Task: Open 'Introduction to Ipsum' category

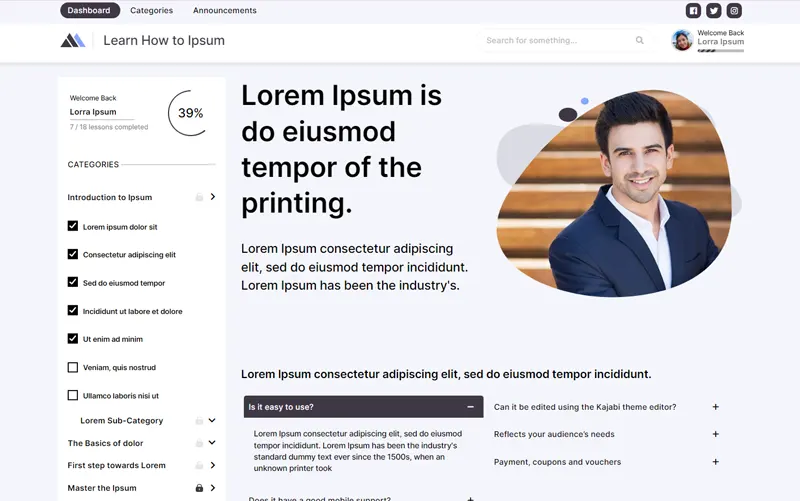Action: point(110,197)
